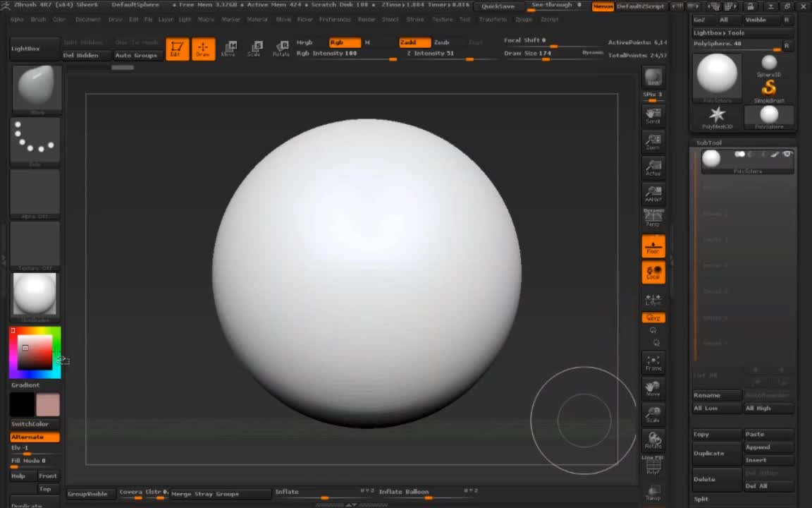Turn off the Zadd mode

pyautogui.click(x=414, y=42)
